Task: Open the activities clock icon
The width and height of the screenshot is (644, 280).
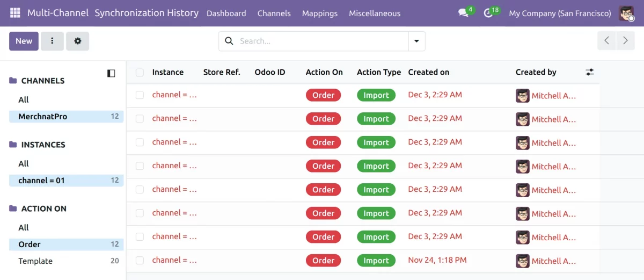Action: (x=488, y=13)
